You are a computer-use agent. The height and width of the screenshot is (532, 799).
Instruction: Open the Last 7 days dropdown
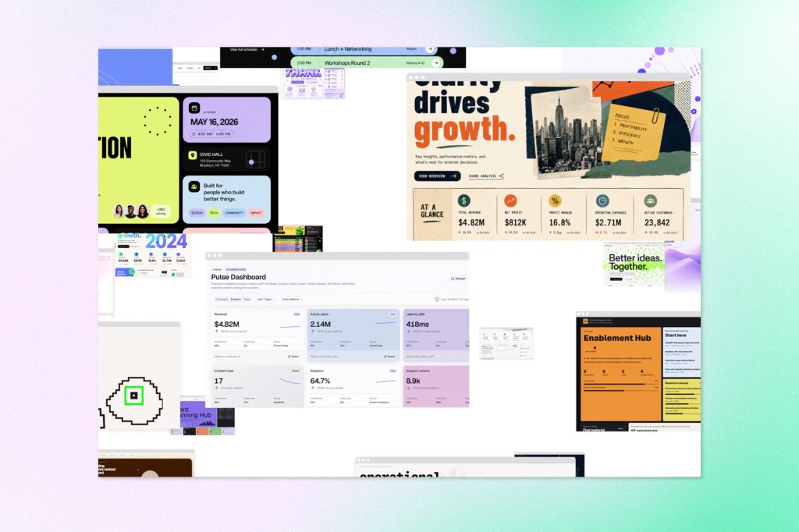(265, 299)
